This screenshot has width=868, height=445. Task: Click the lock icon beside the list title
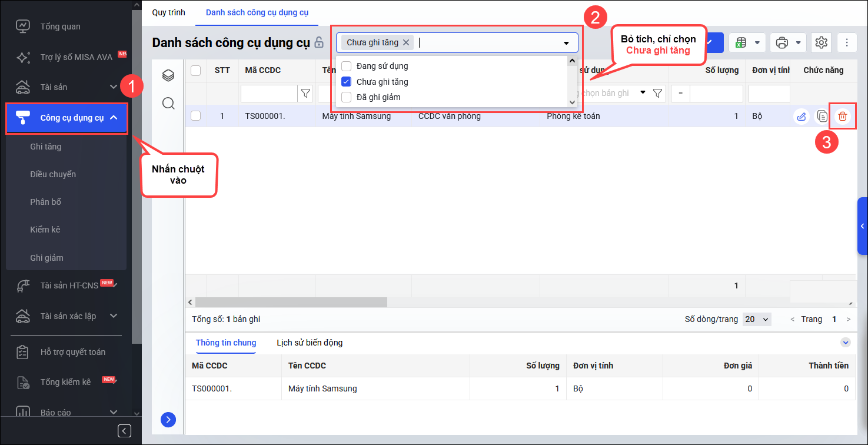pos(319,42)
